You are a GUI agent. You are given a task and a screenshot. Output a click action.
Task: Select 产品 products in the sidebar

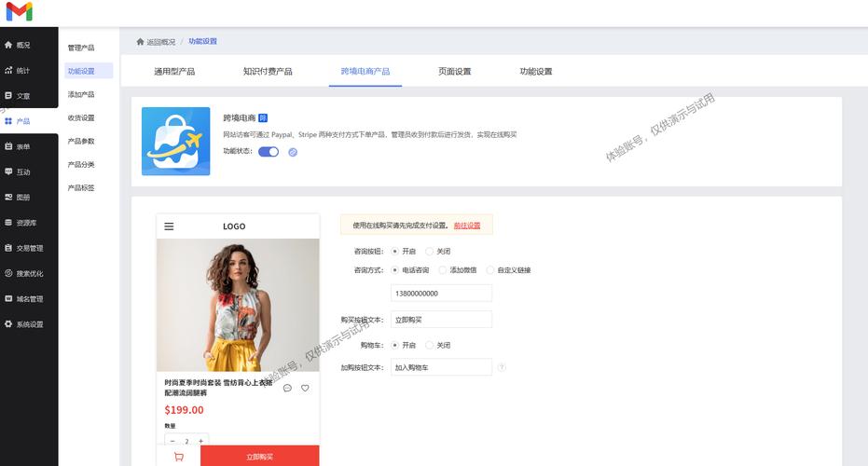[x=29, y=121]
